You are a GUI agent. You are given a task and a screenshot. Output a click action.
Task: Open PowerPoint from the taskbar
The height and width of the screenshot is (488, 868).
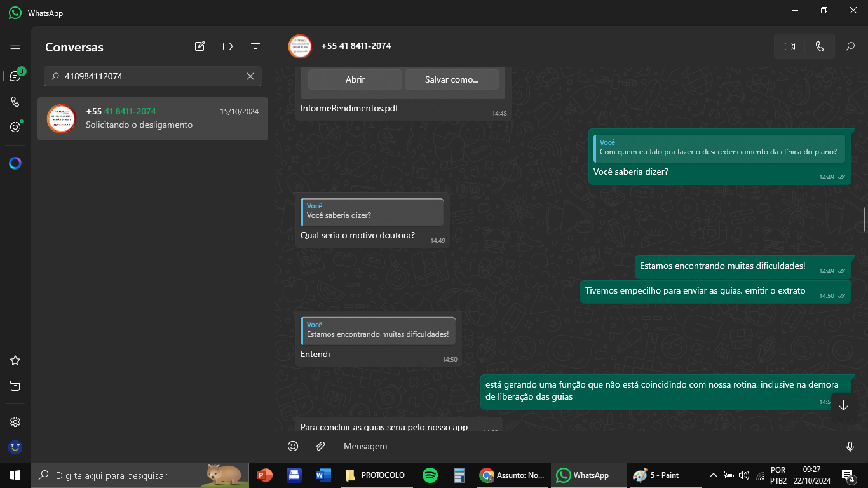tap(264, 475)
